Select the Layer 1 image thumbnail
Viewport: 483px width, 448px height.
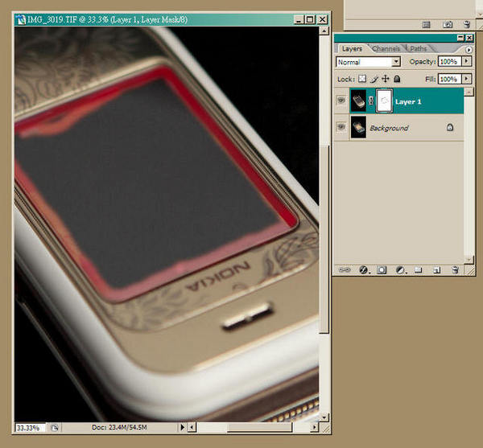pyautogui.click(x=358, y=101)
